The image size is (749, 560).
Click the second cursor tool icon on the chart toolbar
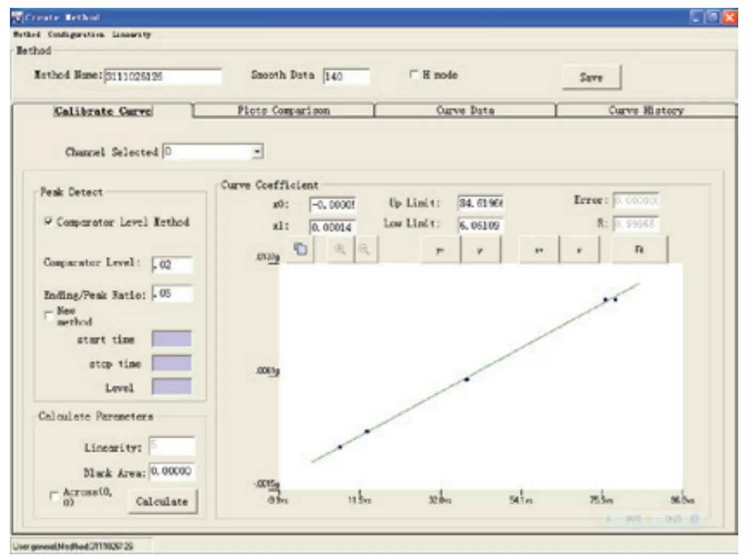pyautogui.click(x=480, y=250)
